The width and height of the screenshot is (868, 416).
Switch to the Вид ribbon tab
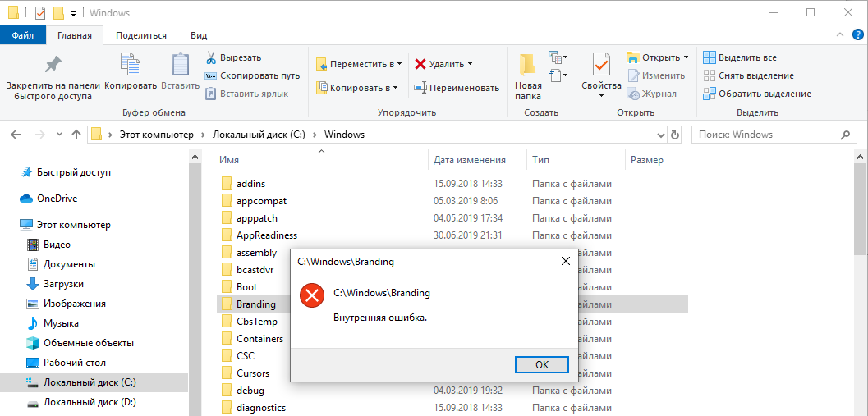click(x=199, y=35)
